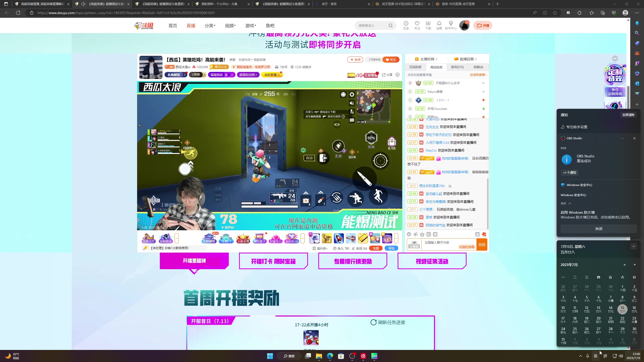Image resolution: width=644 pixels, height=362 pixels.
Task: Open the 礼物展馆 gift icon below video
Action: tap(209, 238)
